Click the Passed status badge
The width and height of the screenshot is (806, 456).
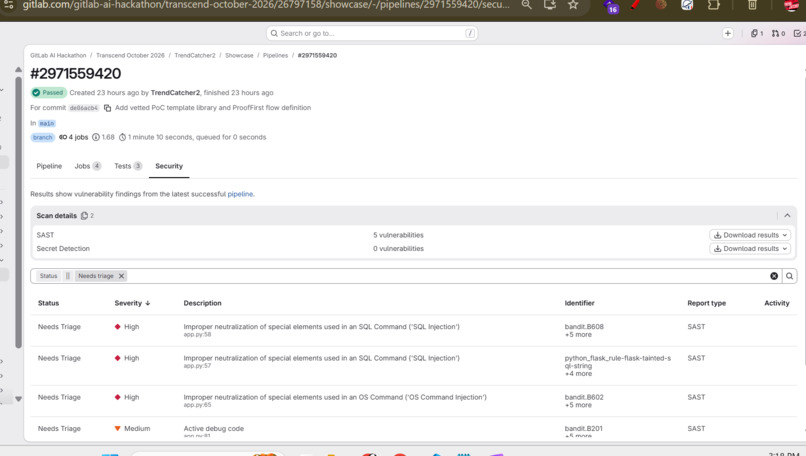(x=48, y=93)
